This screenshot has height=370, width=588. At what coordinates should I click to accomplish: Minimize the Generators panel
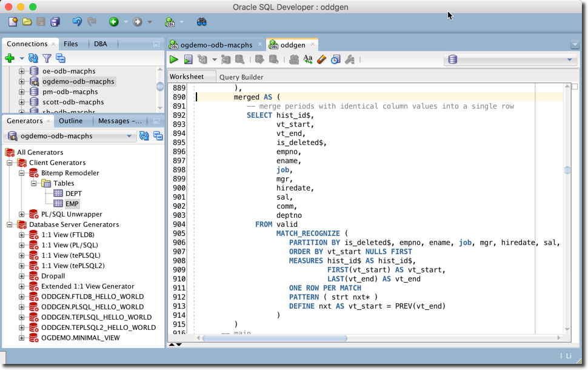click(x=156, y=121)
